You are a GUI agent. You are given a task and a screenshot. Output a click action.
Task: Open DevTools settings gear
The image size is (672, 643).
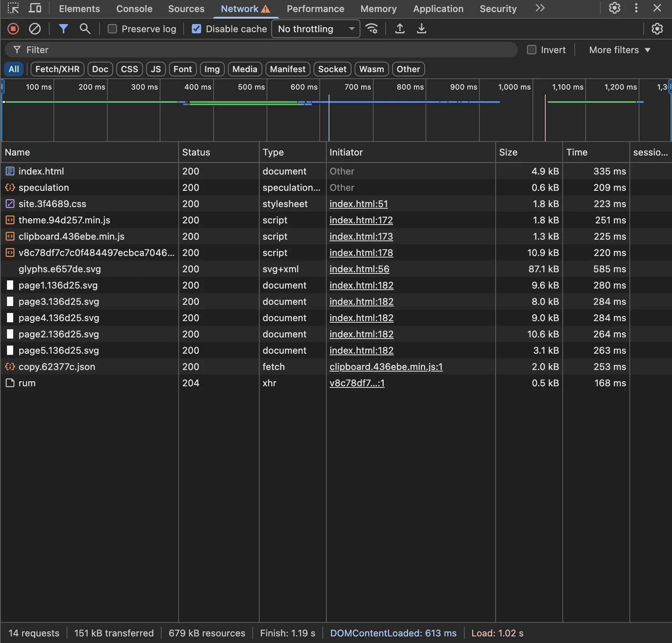click(x=614, y=8)
